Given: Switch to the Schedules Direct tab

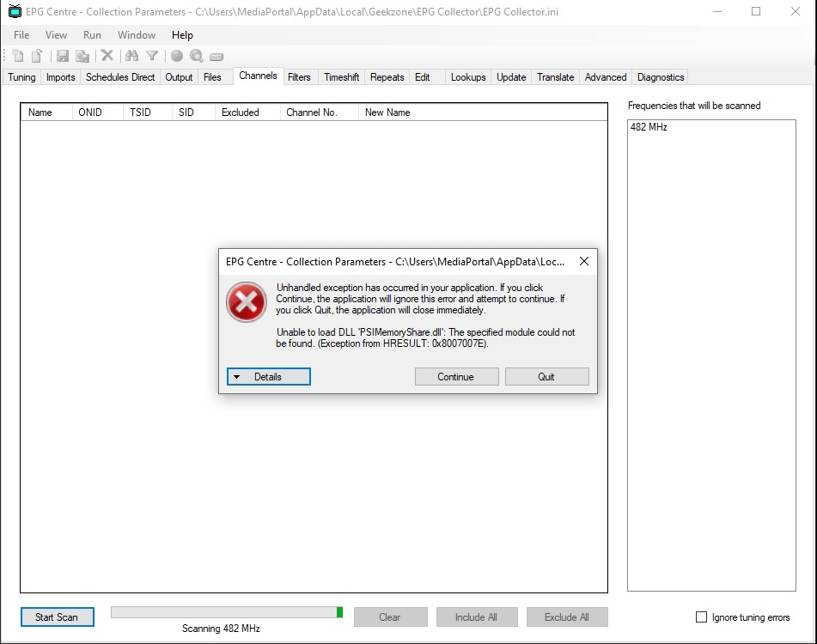Looking at the screenshot, I should coord(120,77).
